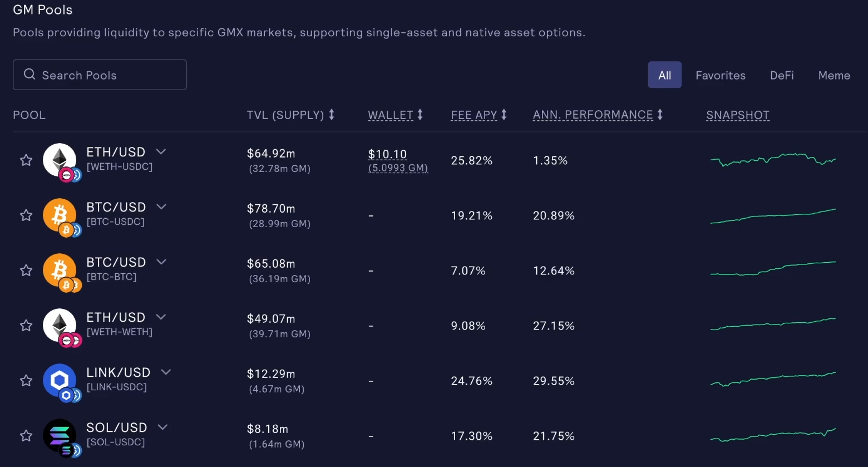The height and width of the screenshot is (467, 868).
Task: Click the $10.10 wallet balance link
Action: pos(387,154)
